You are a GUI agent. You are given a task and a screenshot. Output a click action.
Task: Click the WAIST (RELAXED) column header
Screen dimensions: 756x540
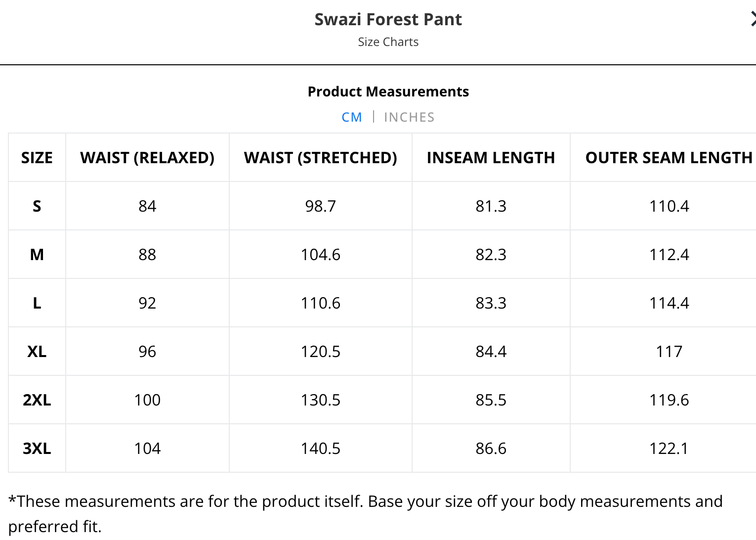(147, 158)
